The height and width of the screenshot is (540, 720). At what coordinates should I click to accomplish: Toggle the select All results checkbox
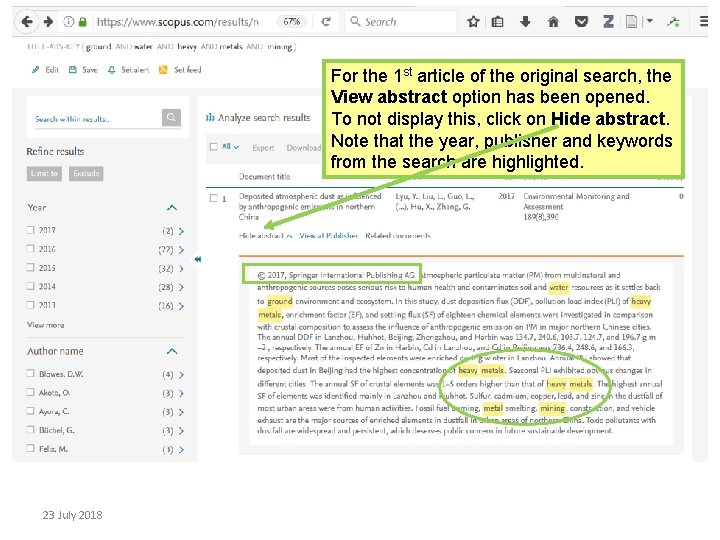214,147
